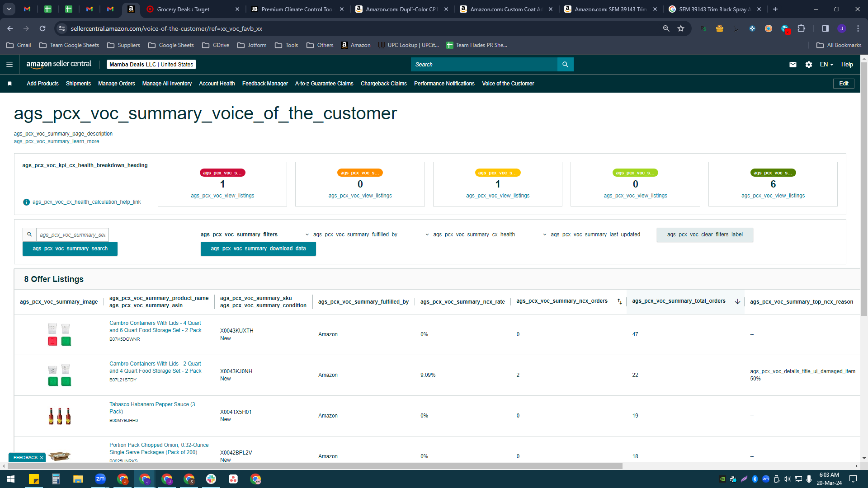
Task: Open the messages envelope icon
Action: click(x=793, y=65)
